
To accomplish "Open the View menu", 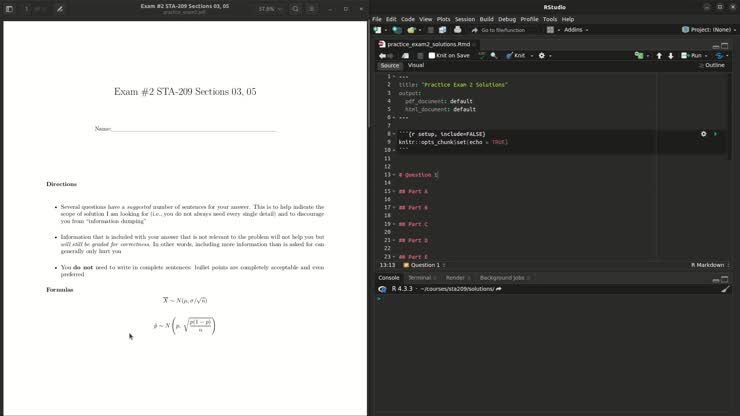I will pos(426,19).
